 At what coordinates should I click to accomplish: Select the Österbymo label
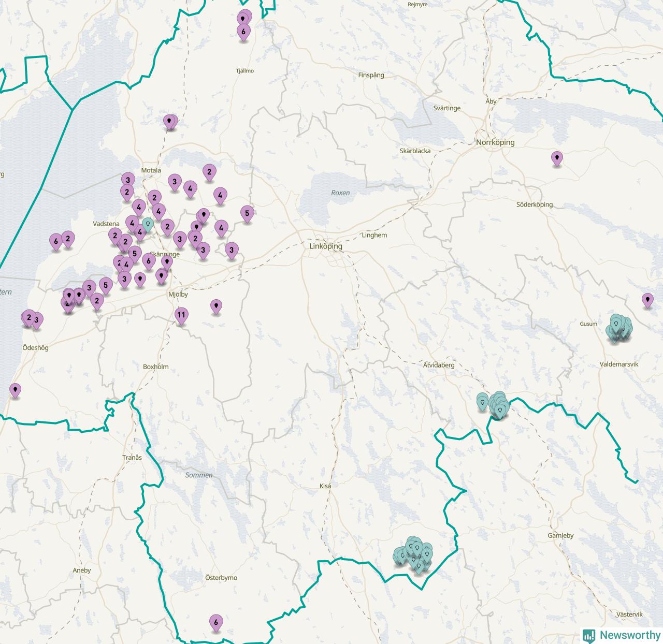(x=221, y=578)
